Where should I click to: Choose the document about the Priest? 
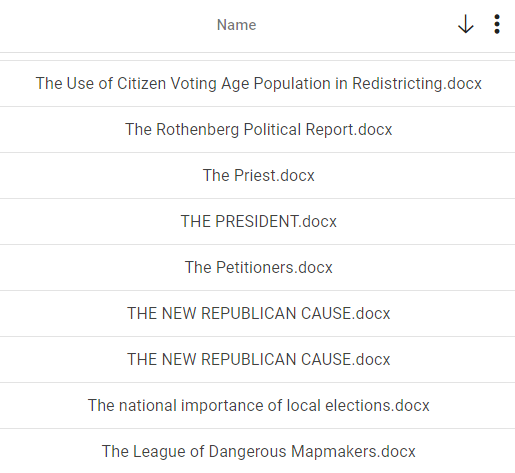(x=257, y=175)
